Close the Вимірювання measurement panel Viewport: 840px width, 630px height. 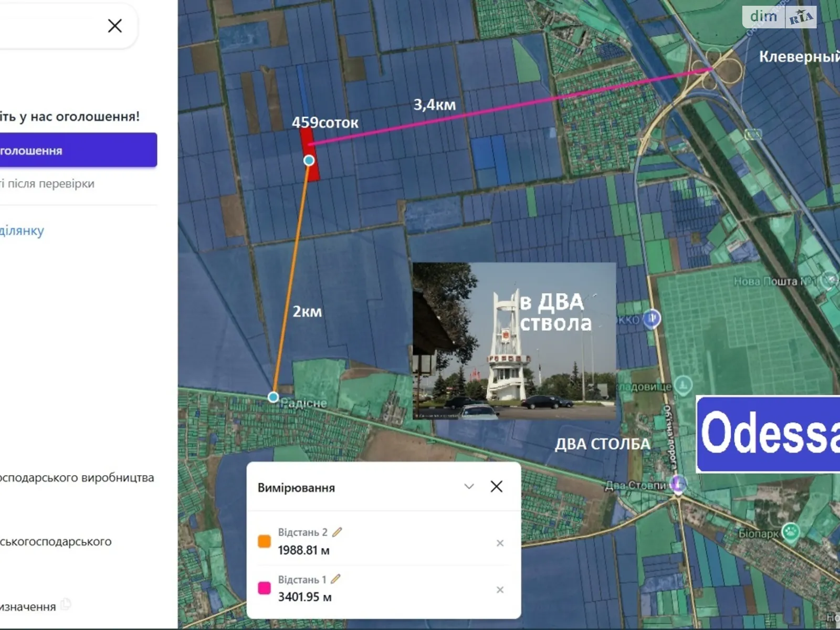click(496, 487)
